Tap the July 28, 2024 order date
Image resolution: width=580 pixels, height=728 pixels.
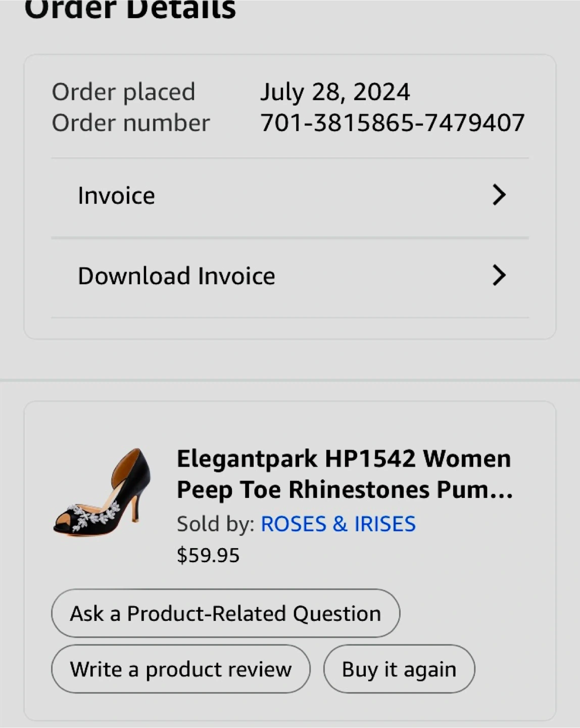335,92
